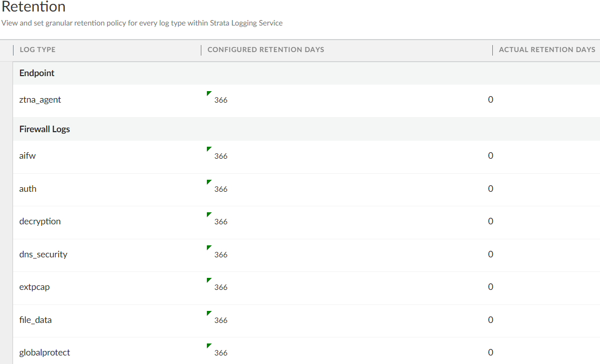Click the CONFIGURED RETENTION DAYS column header
Screen dimensions: 600x364
click(265, 50)
